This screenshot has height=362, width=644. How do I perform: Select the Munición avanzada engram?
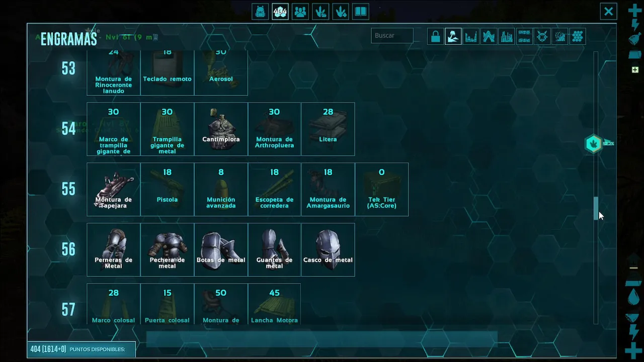pyautogui.click(x=221, y=190)
